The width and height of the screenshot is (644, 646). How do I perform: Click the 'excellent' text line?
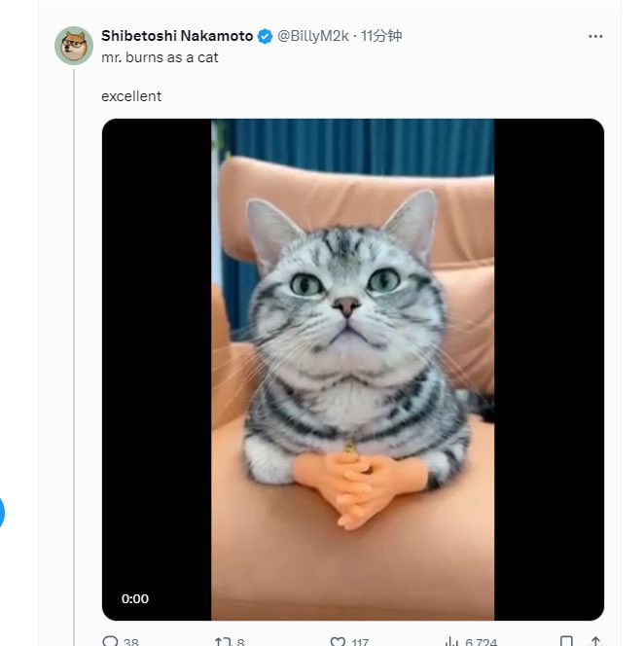131,96
